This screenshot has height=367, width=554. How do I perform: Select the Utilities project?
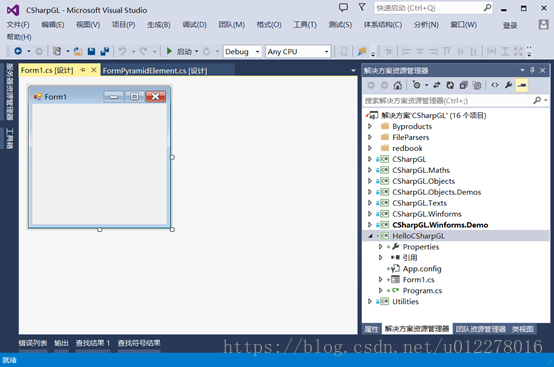tap(405, 302)
